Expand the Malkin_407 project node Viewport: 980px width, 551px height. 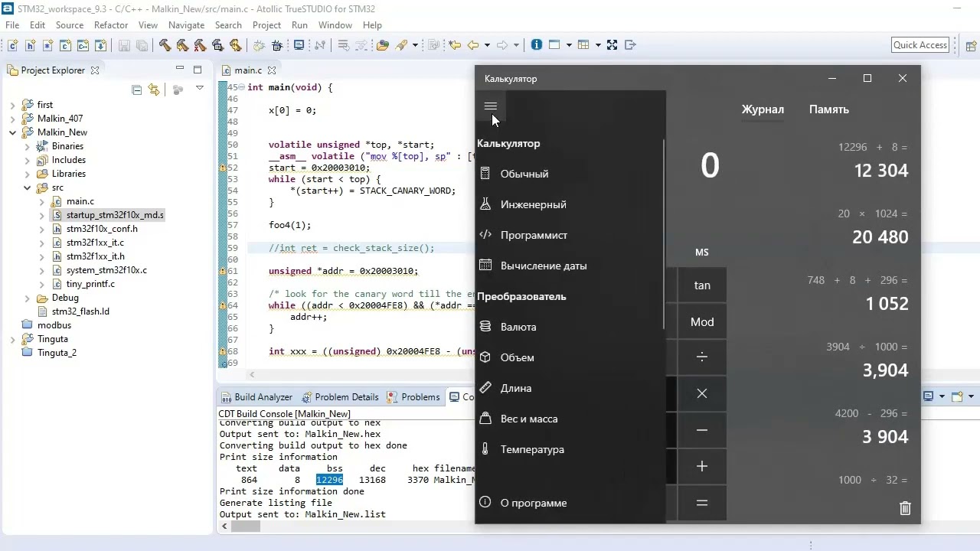coord(13,119)
